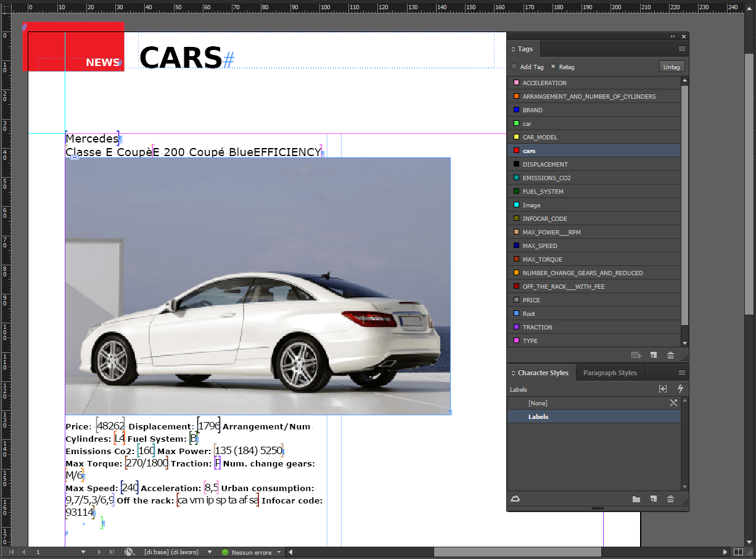Open a style group folder icon
This screenshot has width=756, height=559.
636,499
